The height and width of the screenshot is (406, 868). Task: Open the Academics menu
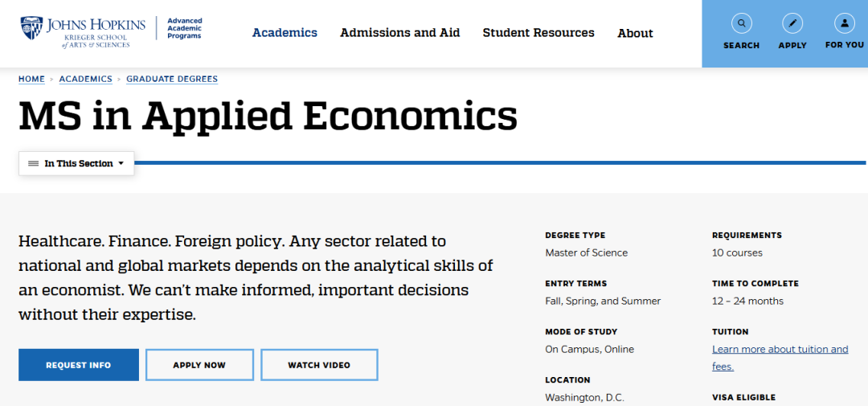click(285, 33)
